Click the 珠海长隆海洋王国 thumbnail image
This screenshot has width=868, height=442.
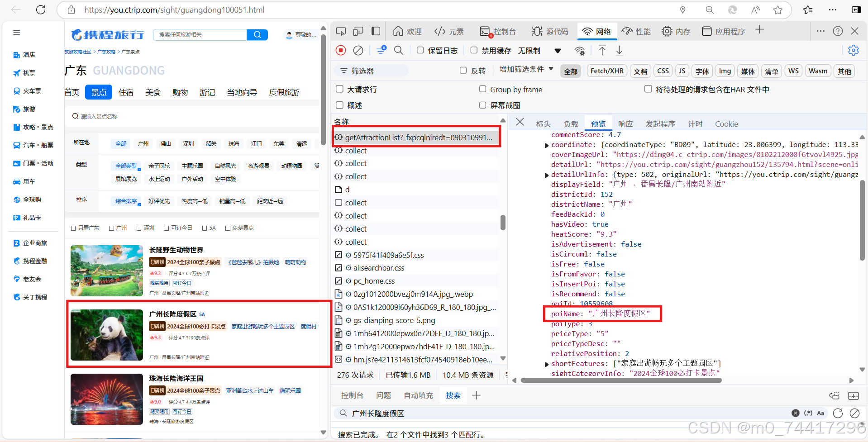[107, 399]
